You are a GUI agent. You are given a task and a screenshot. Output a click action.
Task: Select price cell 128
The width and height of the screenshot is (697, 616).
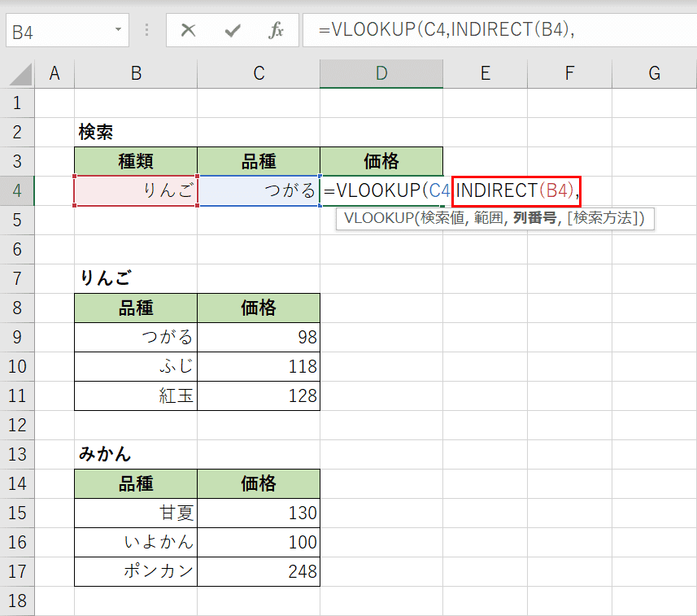(259, 395)
